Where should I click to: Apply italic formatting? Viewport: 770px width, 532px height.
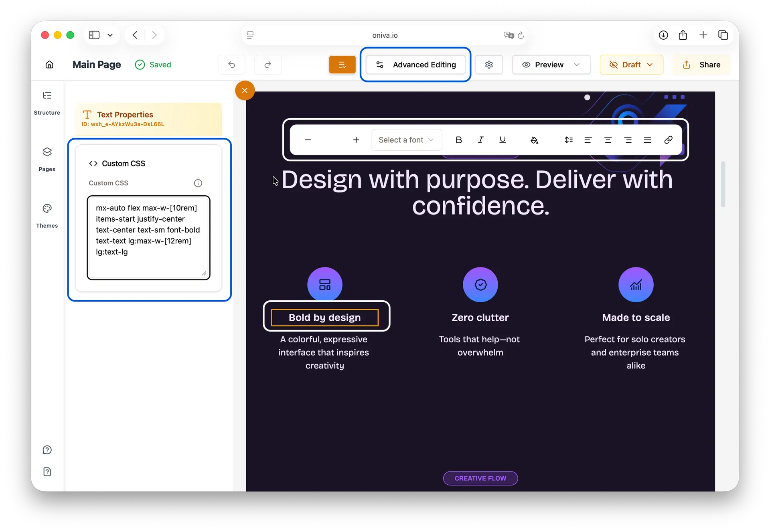[x=480, y=140]
